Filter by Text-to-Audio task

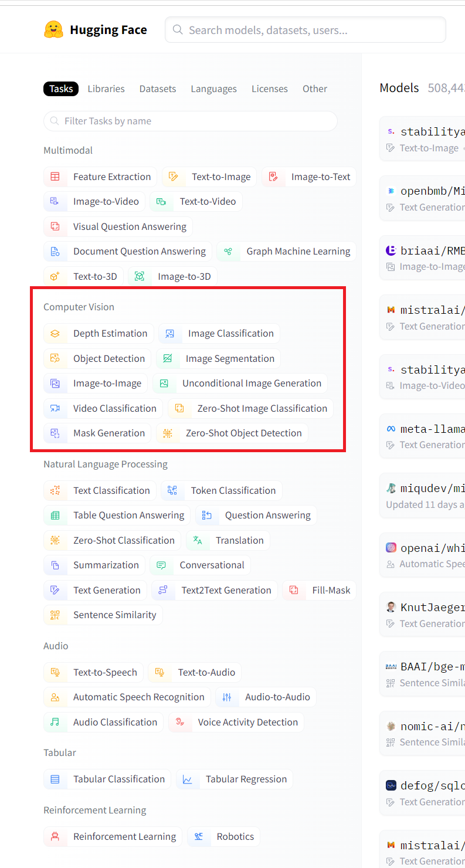pos(195,672)
